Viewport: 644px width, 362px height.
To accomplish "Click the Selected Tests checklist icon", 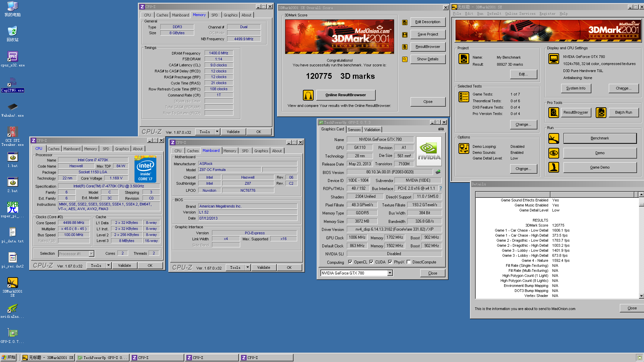I will click(x=464, y=97).
